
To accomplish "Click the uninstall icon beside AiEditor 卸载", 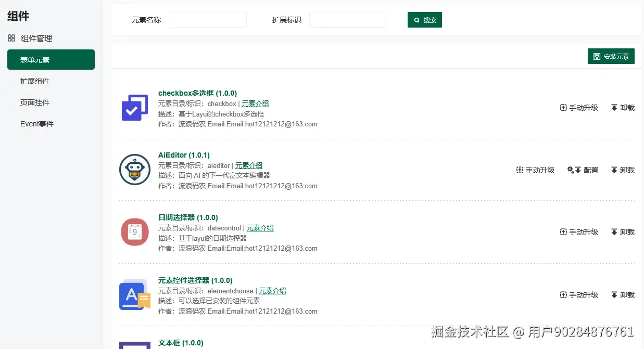I will pyautogui.click(x=614, y=170).
